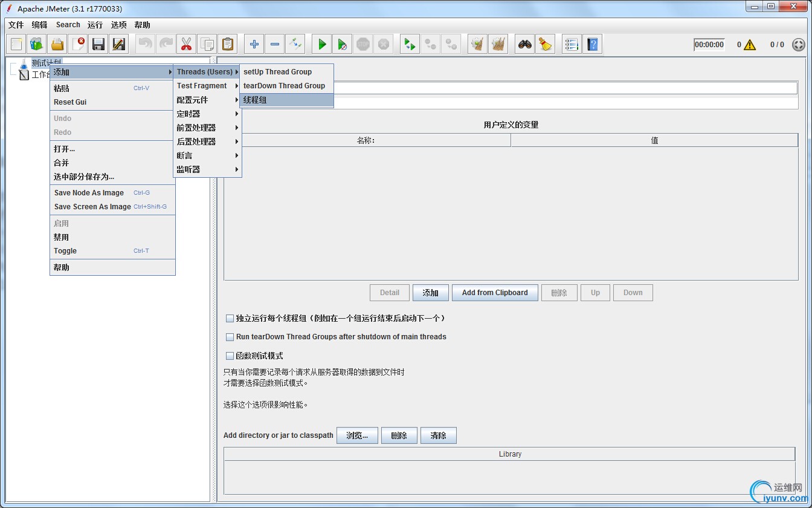The width and height of the screenshot is (812, 508).
Task: Click the Library column header
Action: coord(510,454)
